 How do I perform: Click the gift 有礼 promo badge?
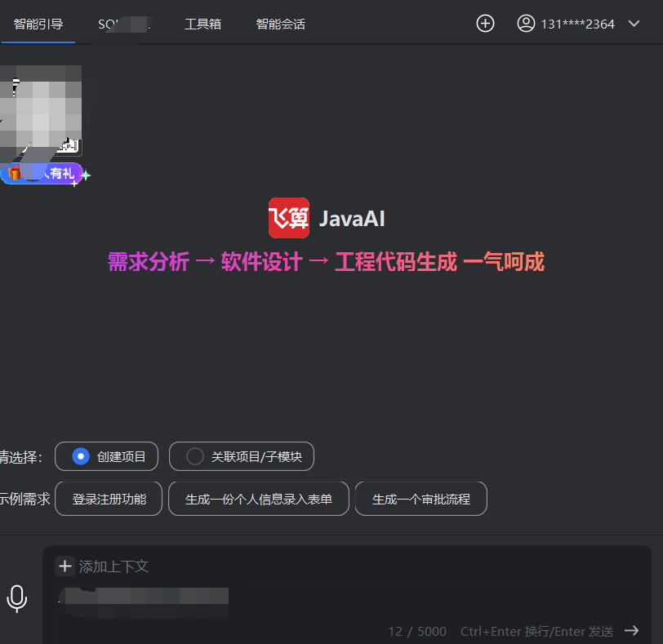(x=42, y=174)
